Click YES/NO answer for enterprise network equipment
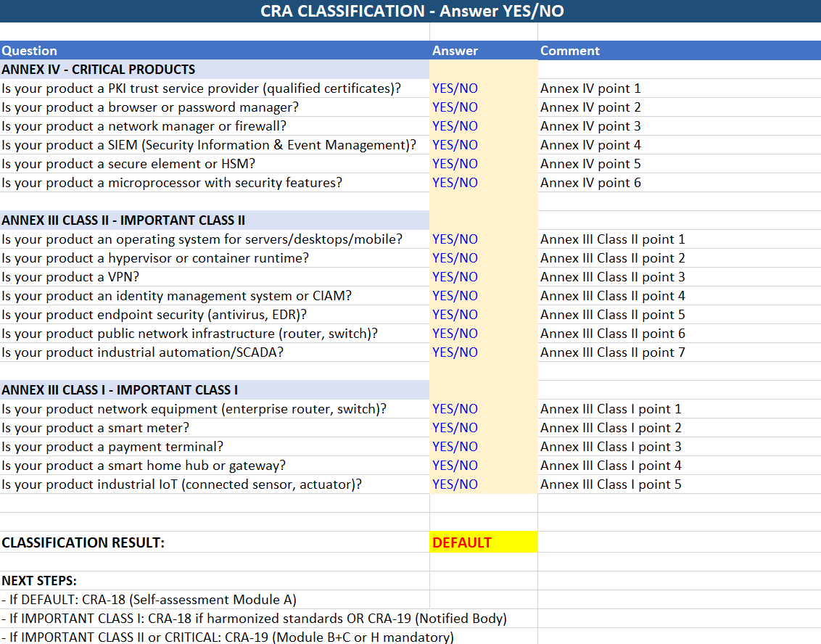Image resolution: width=821 pixels, height=644 pixels. coord(455,409)
